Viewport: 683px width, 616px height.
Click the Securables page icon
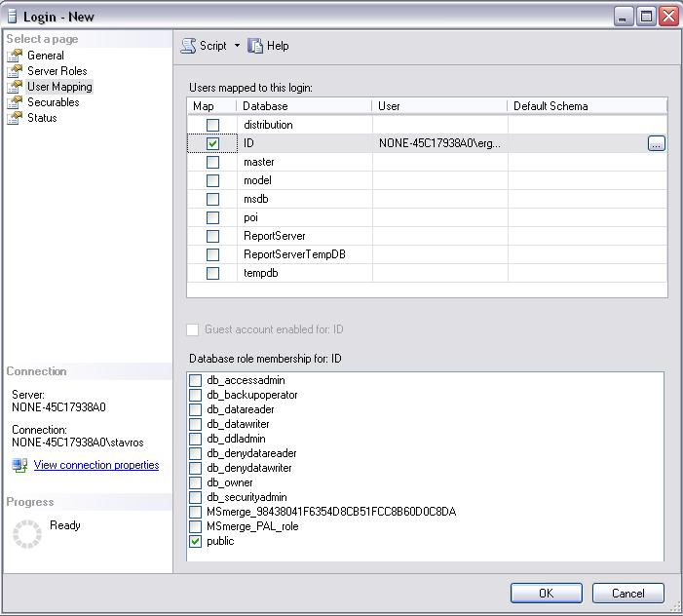15,102
